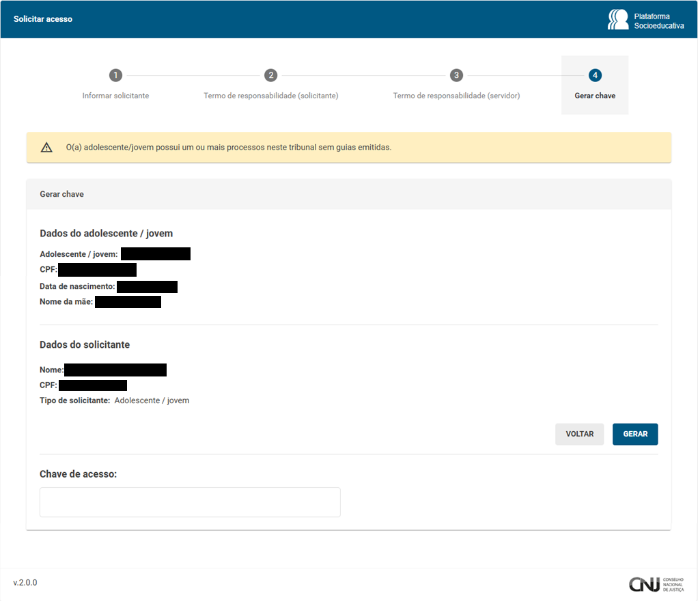This screenshot has width=700, height=604.
Task: Click the highlighted step 4 circle
Action: pos(595,75)
